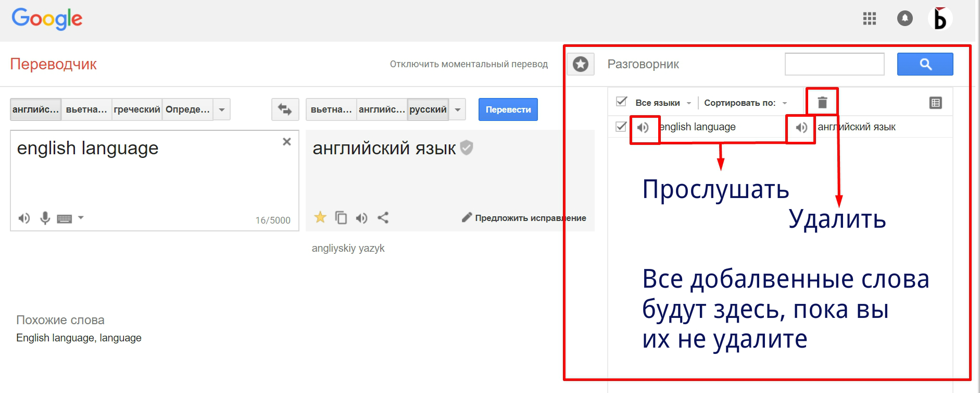Share the translation

click(x=383, y=217)
